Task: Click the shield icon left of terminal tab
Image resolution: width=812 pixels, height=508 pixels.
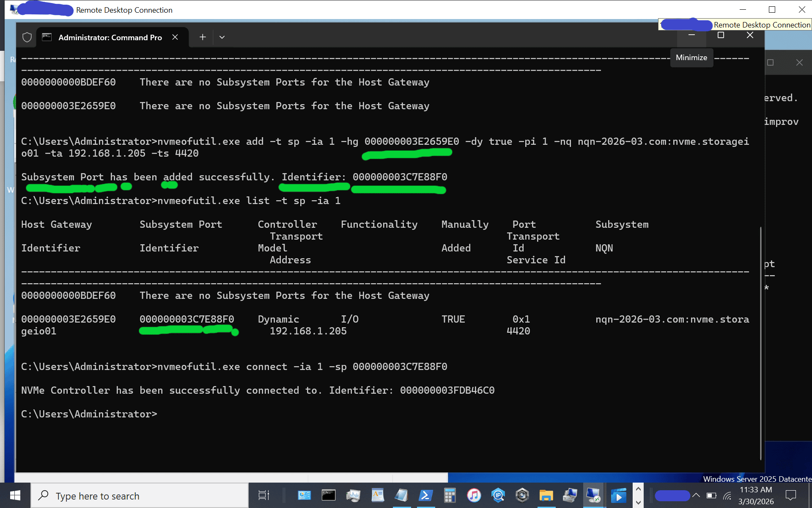Action: [x=27, y=37]
